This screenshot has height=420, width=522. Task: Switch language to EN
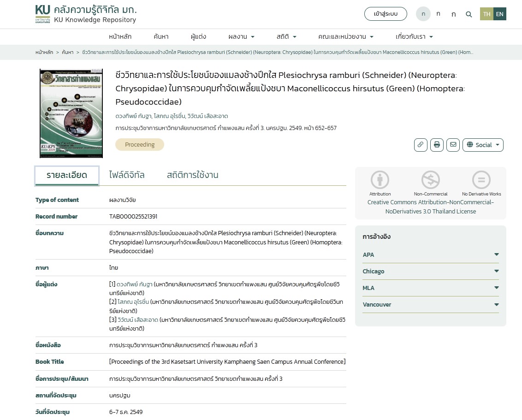[499, 14]
